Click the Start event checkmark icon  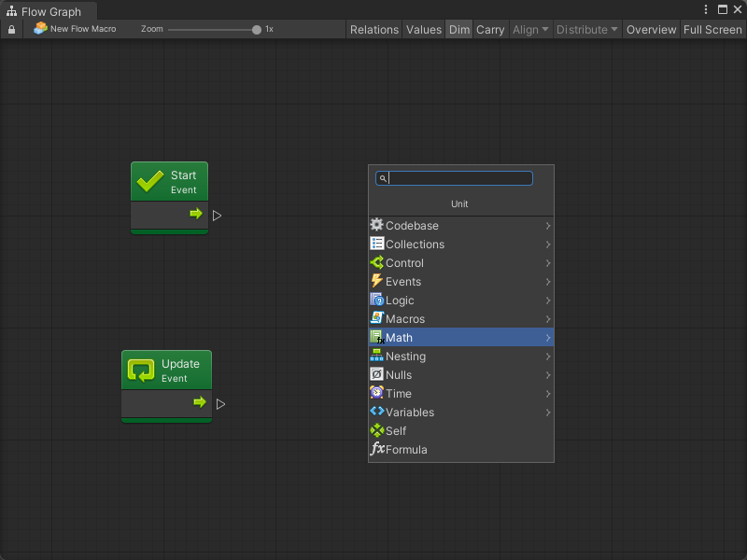(x=150, y=181)
